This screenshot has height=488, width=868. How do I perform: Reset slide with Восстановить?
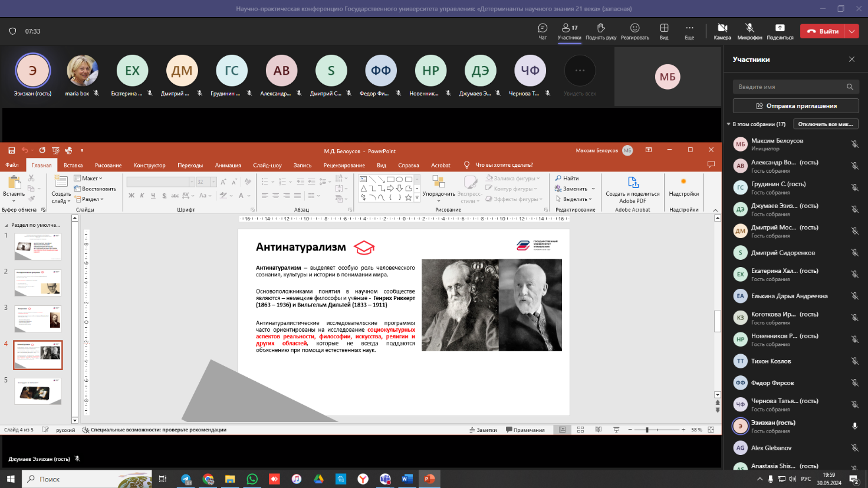click(x=95, y=189)
